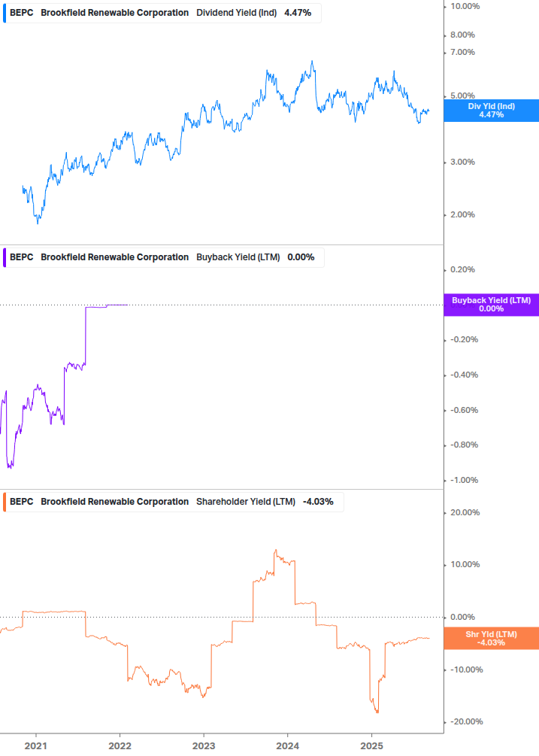This screenshot has height=756, width=539.
Task: Click the orange swatch beside Shareholder Yield legend
Action: (x=5, y=502)
